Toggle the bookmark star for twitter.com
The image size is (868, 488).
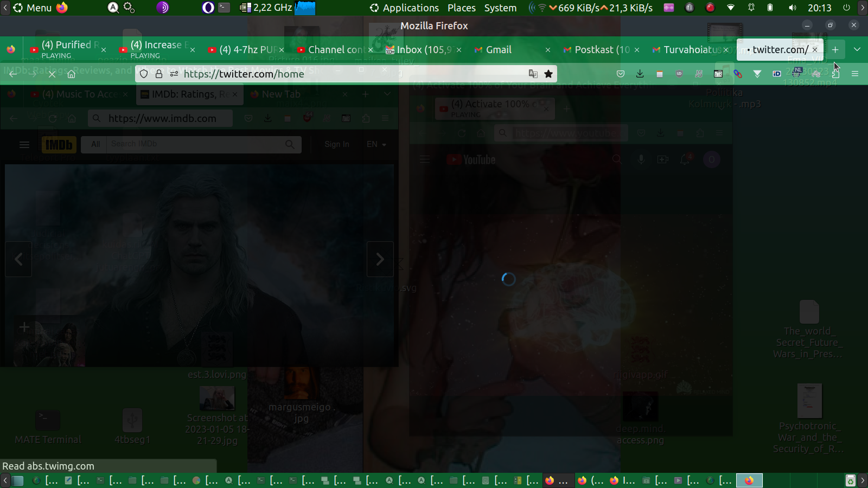tap(548, 74)
